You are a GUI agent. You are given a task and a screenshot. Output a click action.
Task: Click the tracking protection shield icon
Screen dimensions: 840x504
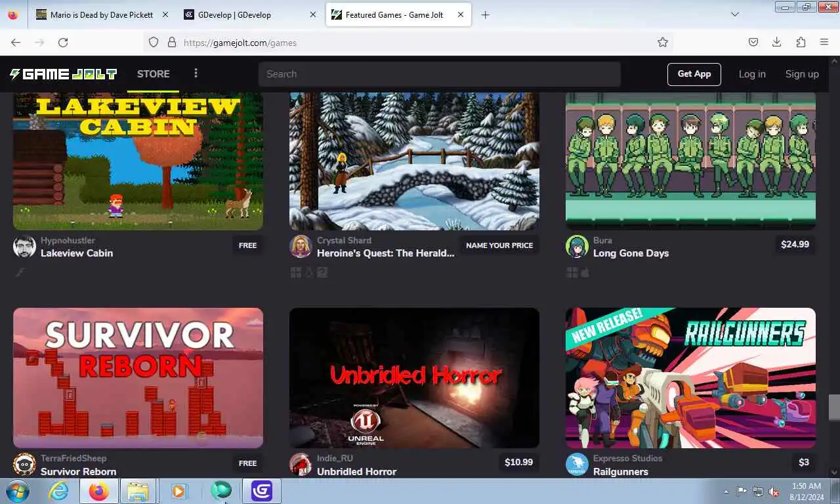click(154, 42)
